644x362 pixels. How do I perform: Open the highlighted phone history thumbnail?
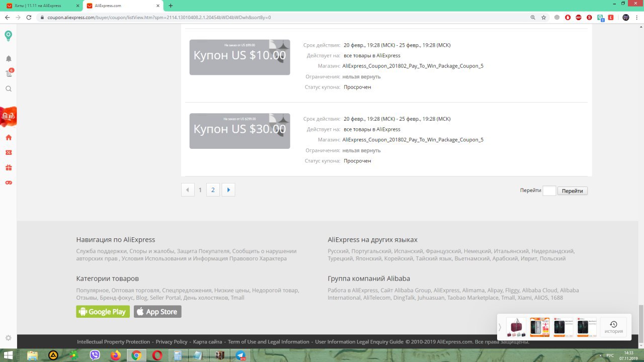click(x=540, y=327)
